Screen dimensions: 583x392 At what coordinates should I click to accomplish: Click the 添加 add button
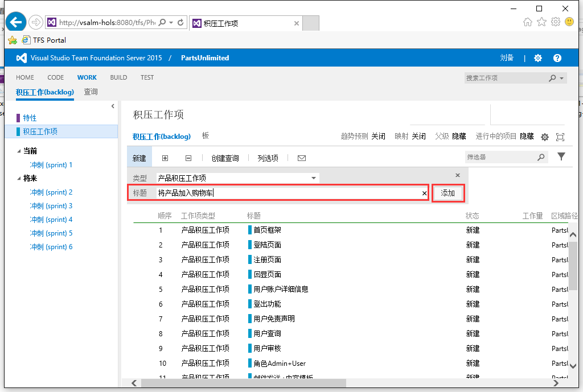448,193
